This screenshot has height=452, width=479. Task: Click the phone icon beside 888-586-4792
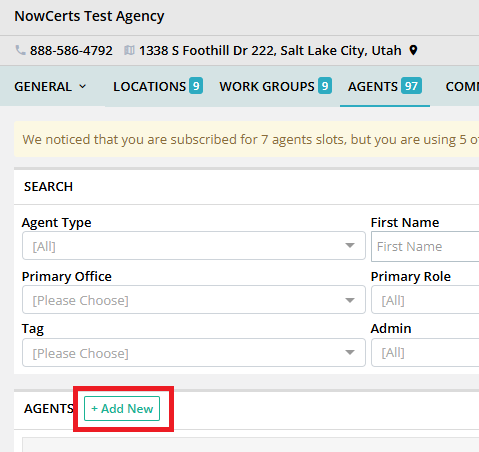point(20,50)
